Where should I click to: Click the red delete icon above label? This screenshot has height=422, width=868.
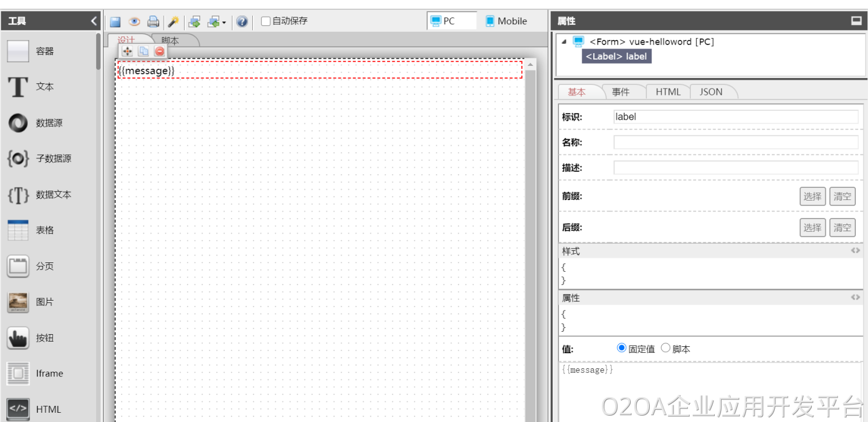click(x=160, y=51)
